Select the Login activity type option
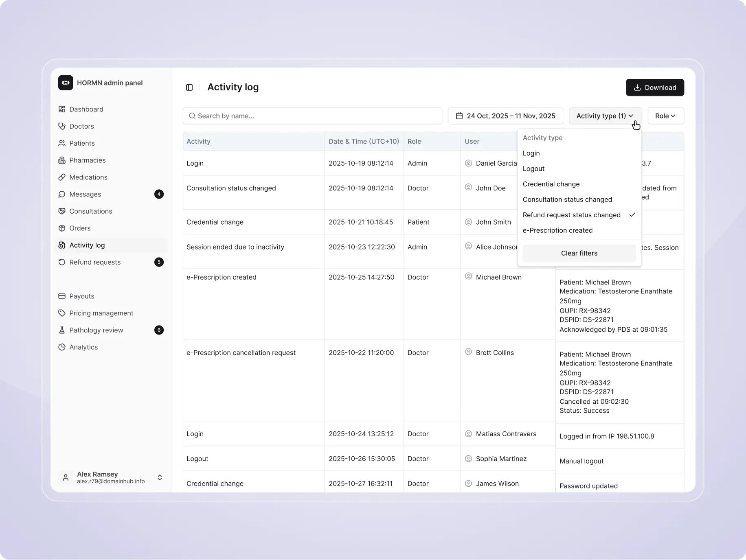This screenshot has width=746, height=560. pyautogui.click(x=531, y=153)
